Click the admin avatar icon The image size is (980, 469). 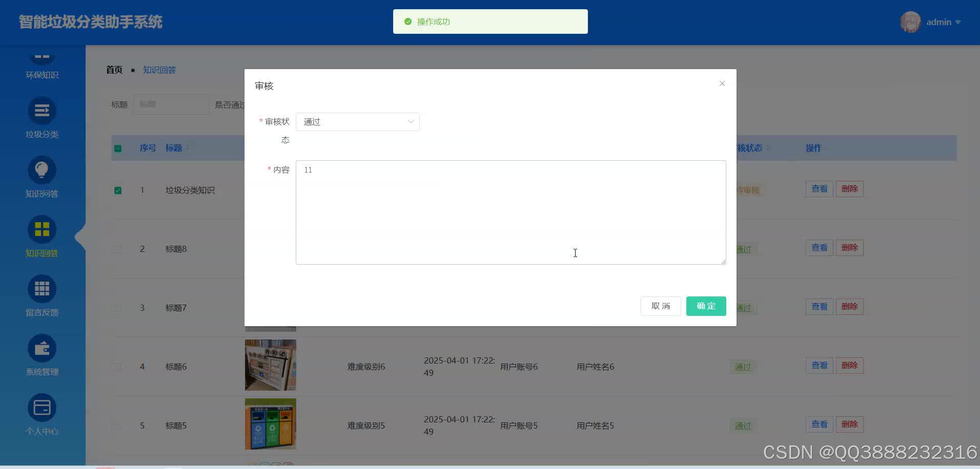click(x=912, y=22)
